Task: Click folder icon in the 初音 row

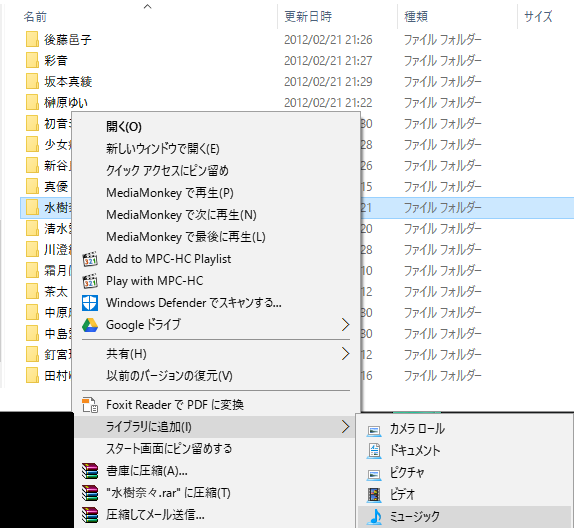Action: click(x=32, y=123)
